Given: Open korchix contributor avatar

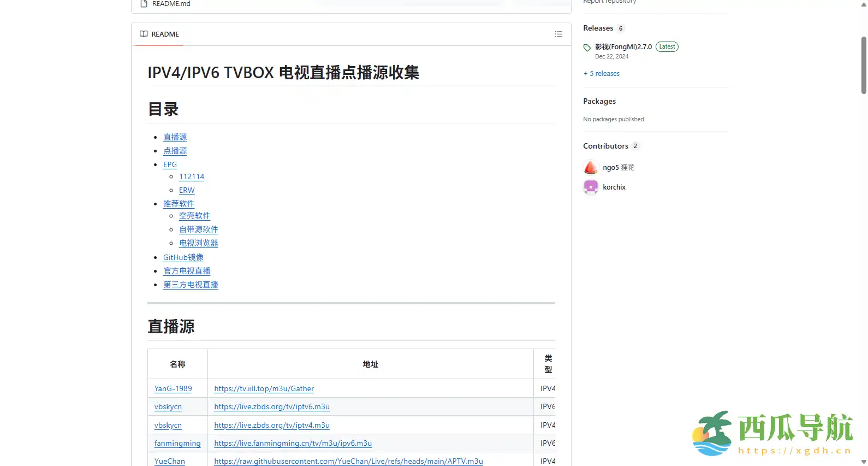Looking at the screenshot, I should (x=591, y=187).
